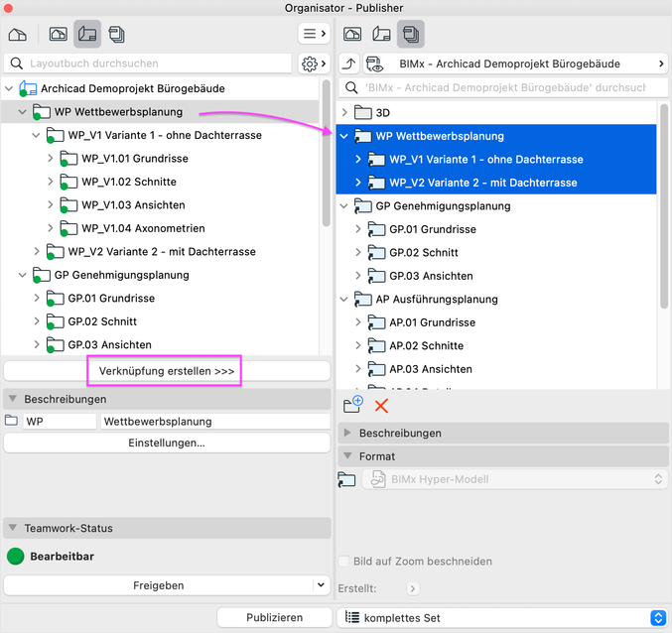The height and width of the screenshot is (633, 672).
Task: Switch right panel to View Map icon
Action: pos(352,35)
